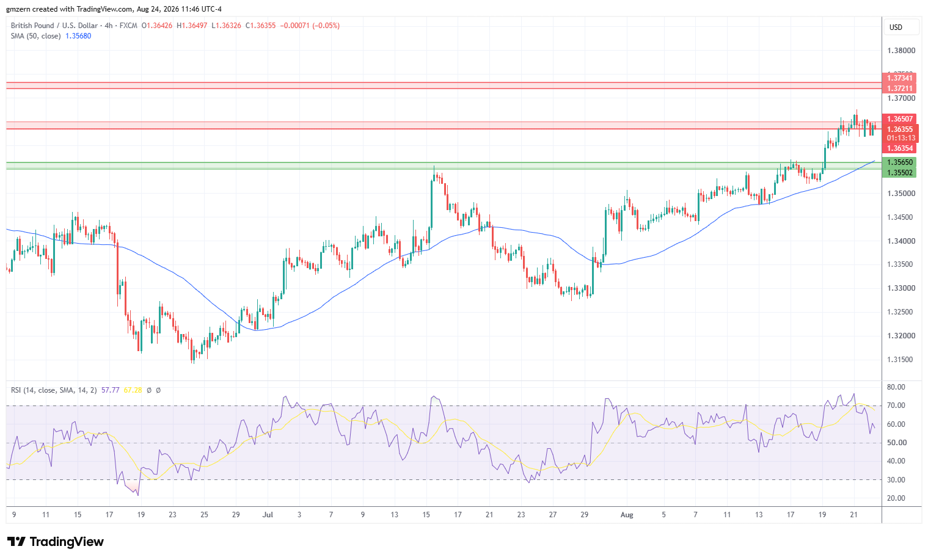This screenshot has height=560, width=928.
Task: Click the red 1.36354 price label
Action: pyautogui.click(x=899, y=148)
